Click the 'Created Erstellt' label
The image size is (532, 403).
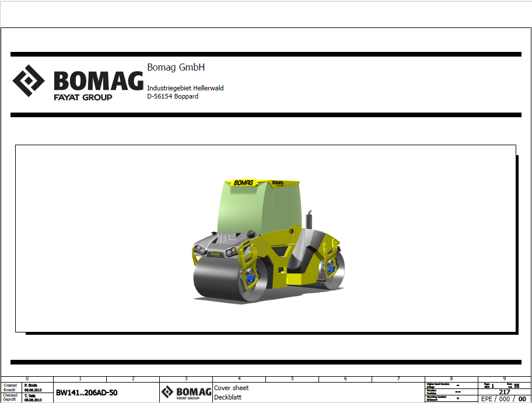point(10,387)
